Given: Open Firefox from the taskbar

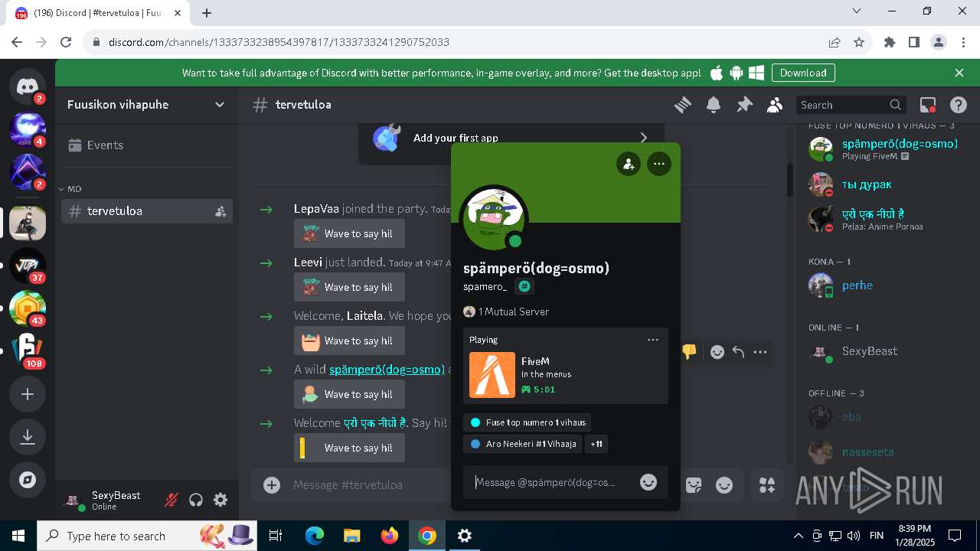Looking at the screenshot, I should click(390, 536).
